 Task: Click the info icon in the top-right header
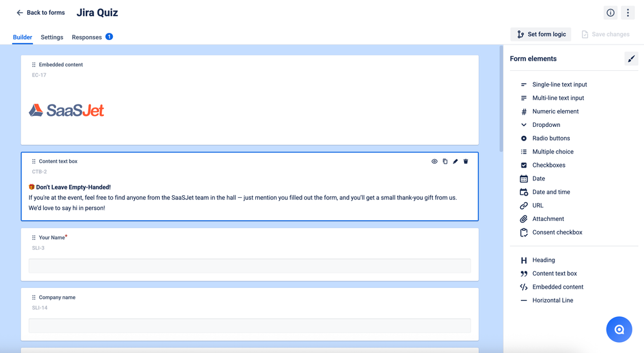coord(610,13)
